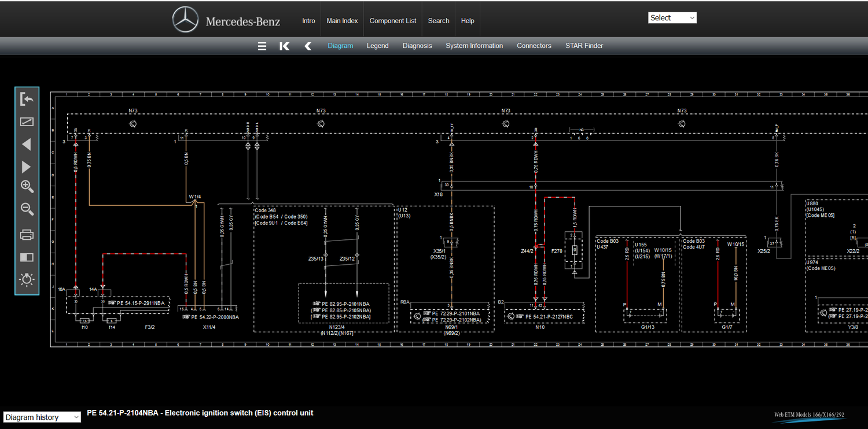The height and width of the screenshot is (429, 868).
Task: Click the Code 348 note text
Action: click(x=265, y=210)
